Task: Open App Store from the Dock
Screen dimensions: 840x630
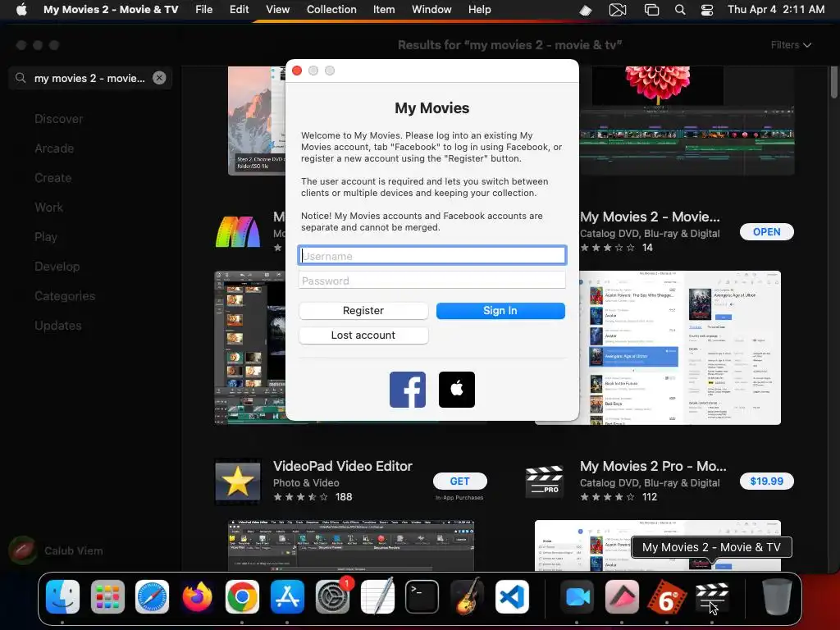Action: pyautogui.click(x=287, y=596)
